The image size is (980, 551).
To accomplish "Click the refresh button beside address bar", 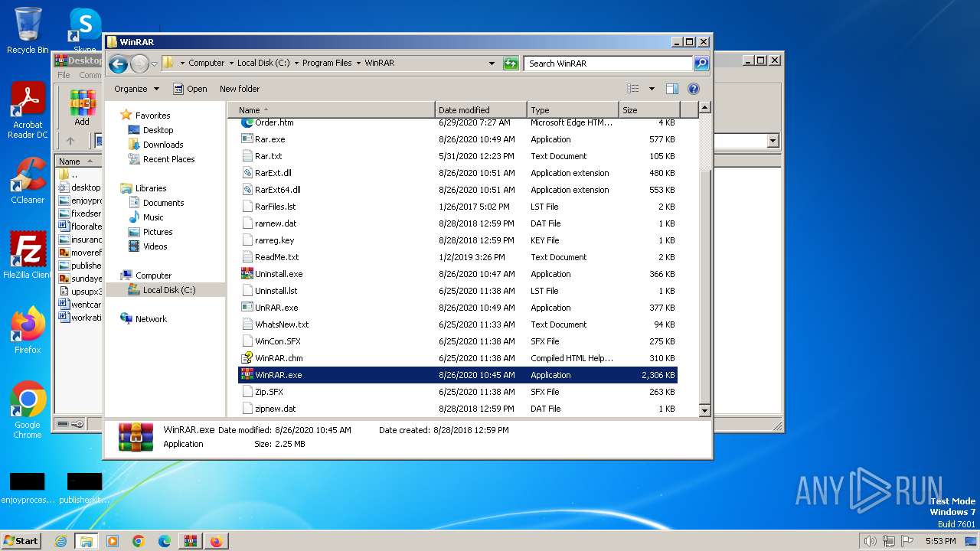I will [511, 64].
